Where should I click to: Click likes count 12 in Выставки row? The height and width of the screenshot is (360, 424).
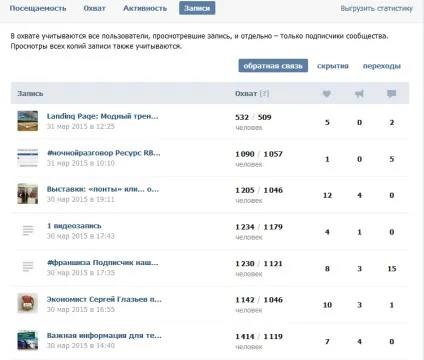pos(327,195)
